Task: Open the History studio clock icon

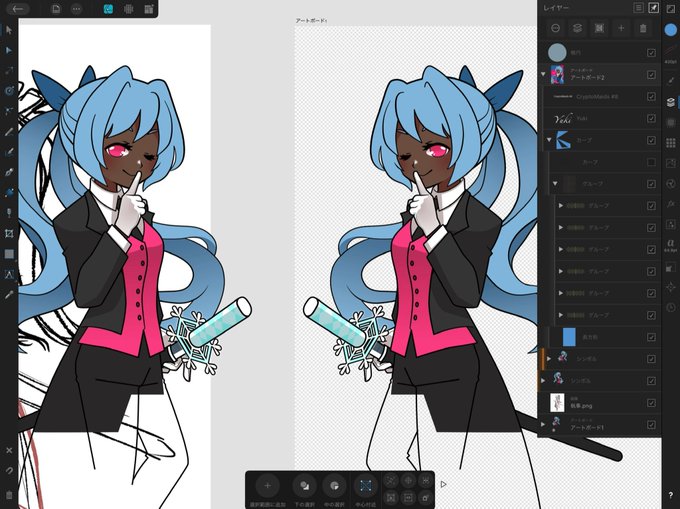Action: (x=670, y=307)
